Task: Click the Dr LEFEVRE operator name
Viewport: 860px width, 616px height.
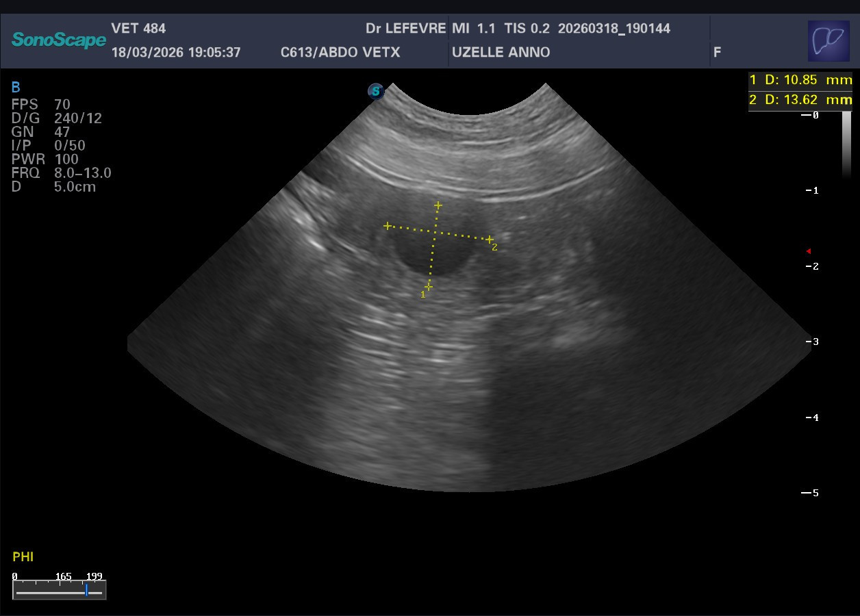Action: (405, 29)
